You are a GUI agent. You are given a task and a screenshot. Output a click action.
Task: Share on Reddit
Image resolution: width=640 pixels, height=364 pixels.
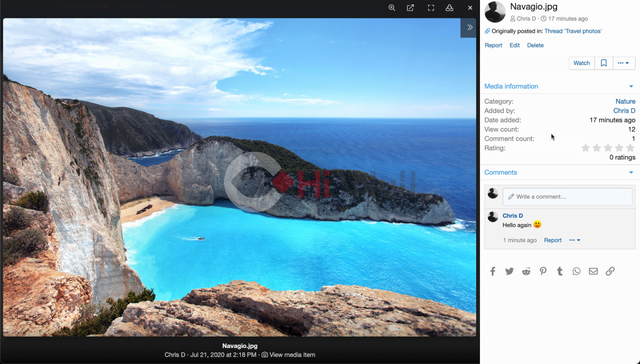[526, 271]
